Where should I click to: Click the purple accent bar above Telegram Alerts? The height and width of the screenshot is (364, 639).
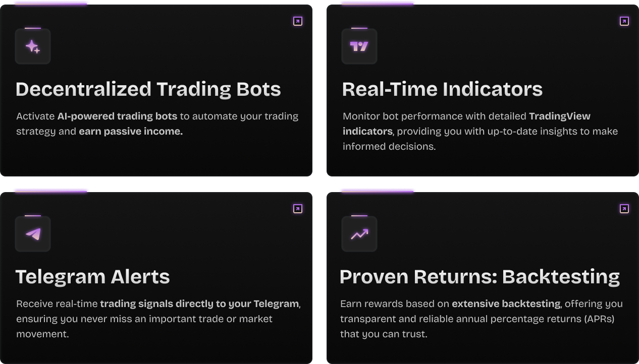(51, 190)
